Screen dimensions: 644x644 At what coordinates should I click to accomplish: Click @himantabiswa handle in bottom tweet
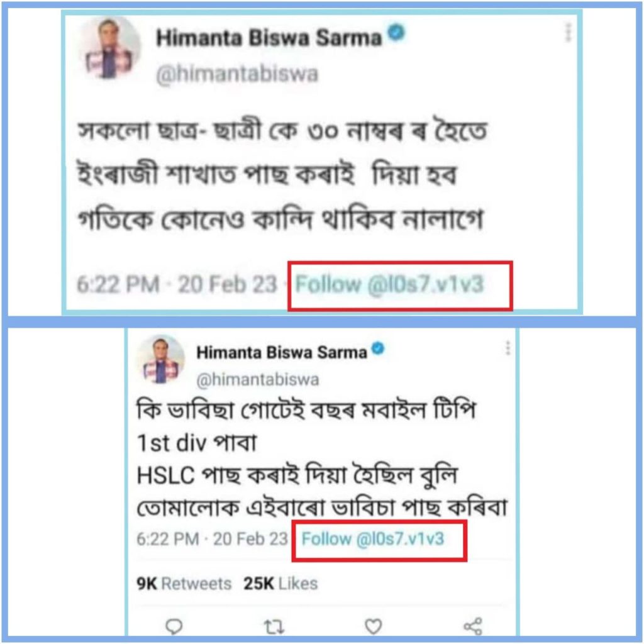(x=257, y=379)
